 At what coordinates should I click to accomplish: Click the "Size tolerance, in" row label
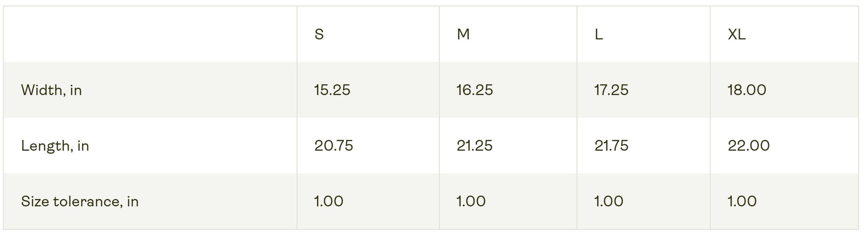(80, 201)
